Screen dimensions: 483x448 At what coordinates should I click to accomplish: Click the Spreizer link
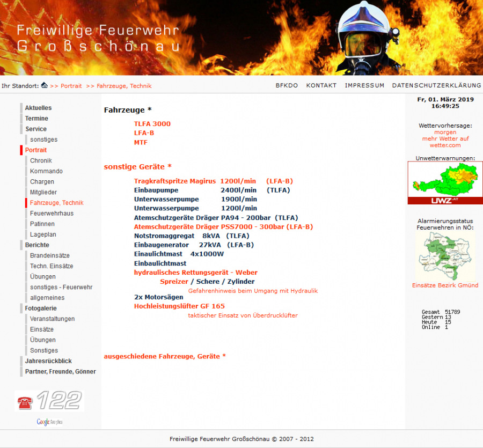[x=174, y=282]
